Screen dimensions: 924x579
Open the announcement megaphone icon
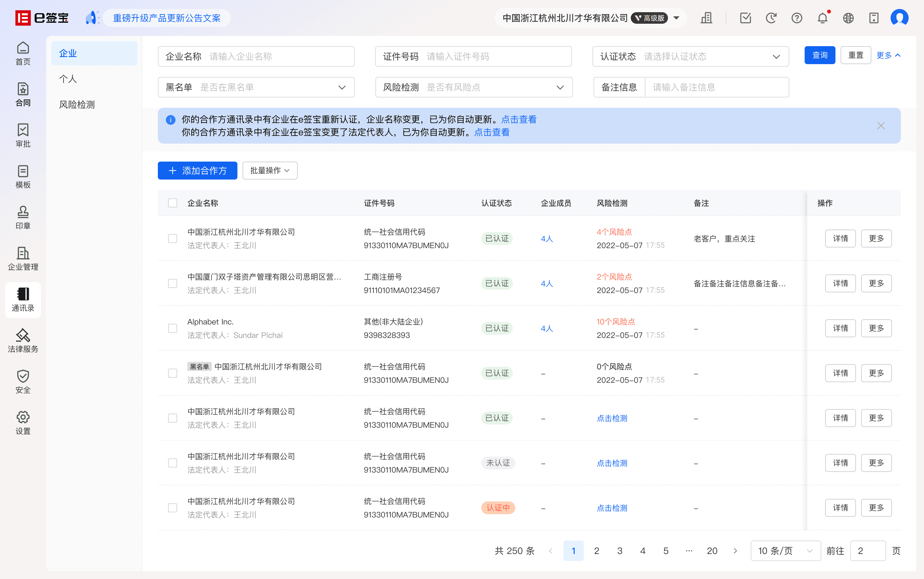[x=92, y=18]
